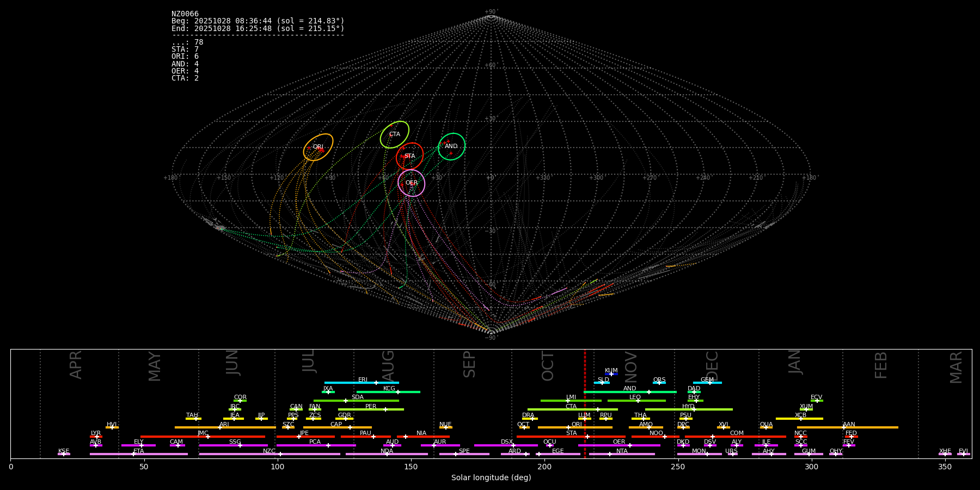
Task: Click the white peak marker on KUM bar
Action: 611,374
